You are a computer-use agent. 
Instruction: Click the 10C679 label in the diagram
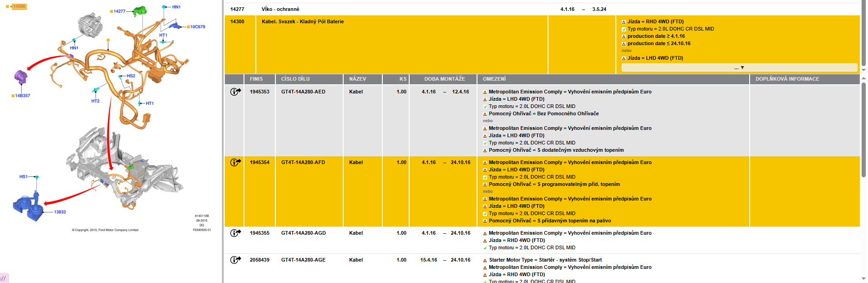(198, 27)
